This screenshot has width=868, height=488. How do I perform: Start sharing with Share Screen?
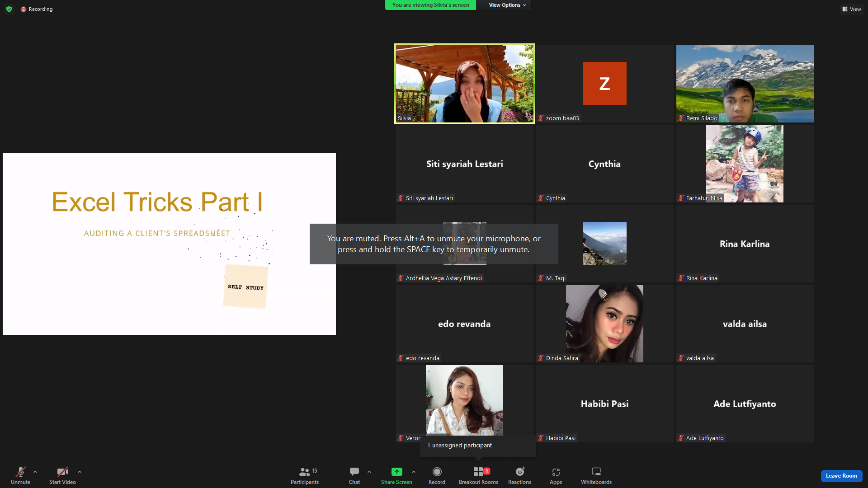pyautogui.click(x=396, y=475)
